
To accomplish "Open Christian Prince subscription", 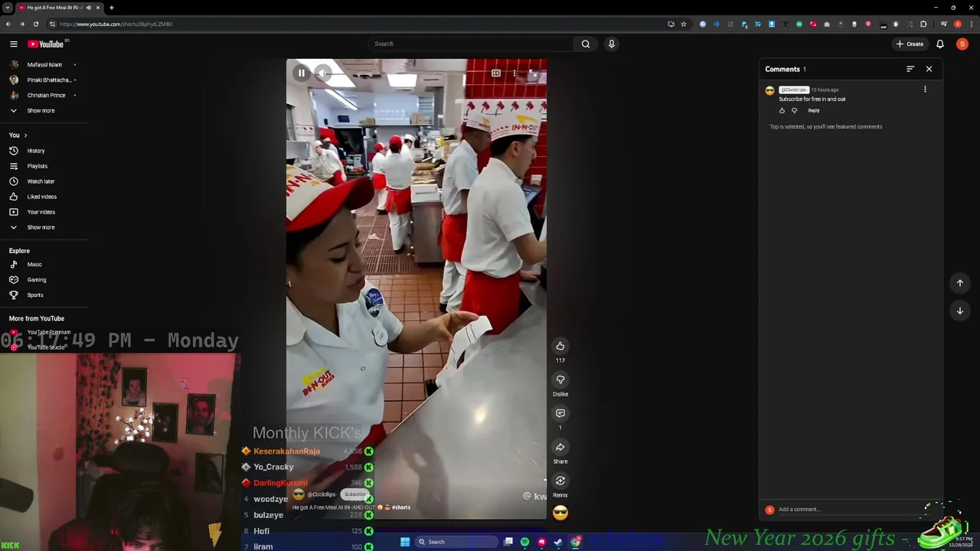I will (x=43, y=95).
